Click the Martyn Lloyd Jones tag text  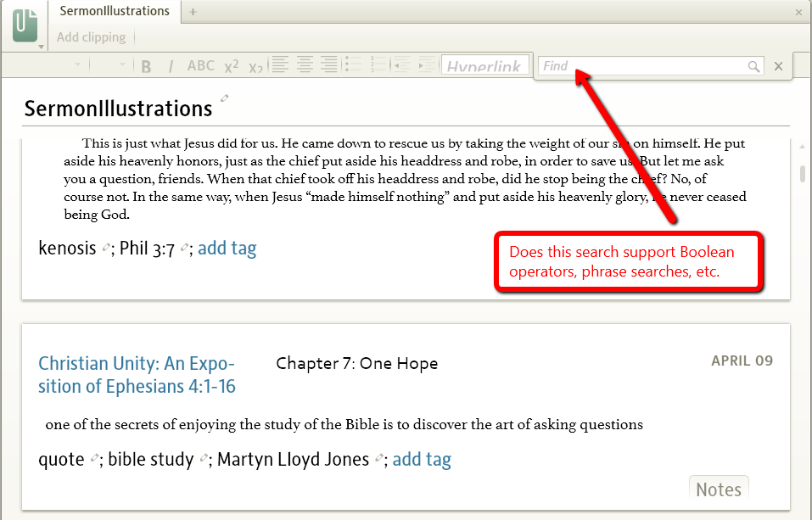click(x=293, y=460)
